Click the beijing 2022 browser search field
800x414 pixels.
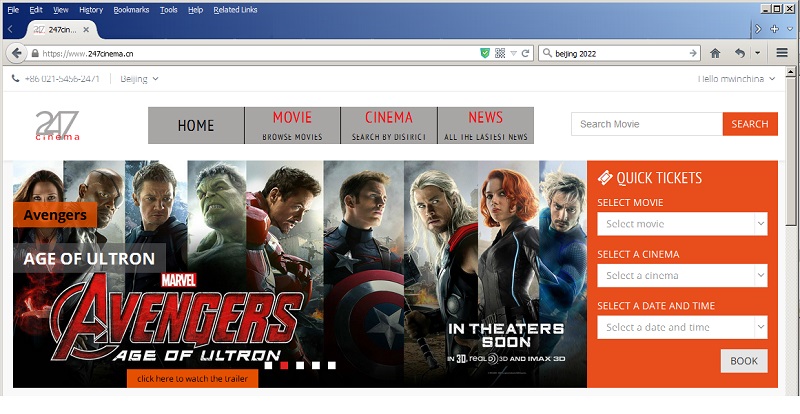click(x=619, y=53)
